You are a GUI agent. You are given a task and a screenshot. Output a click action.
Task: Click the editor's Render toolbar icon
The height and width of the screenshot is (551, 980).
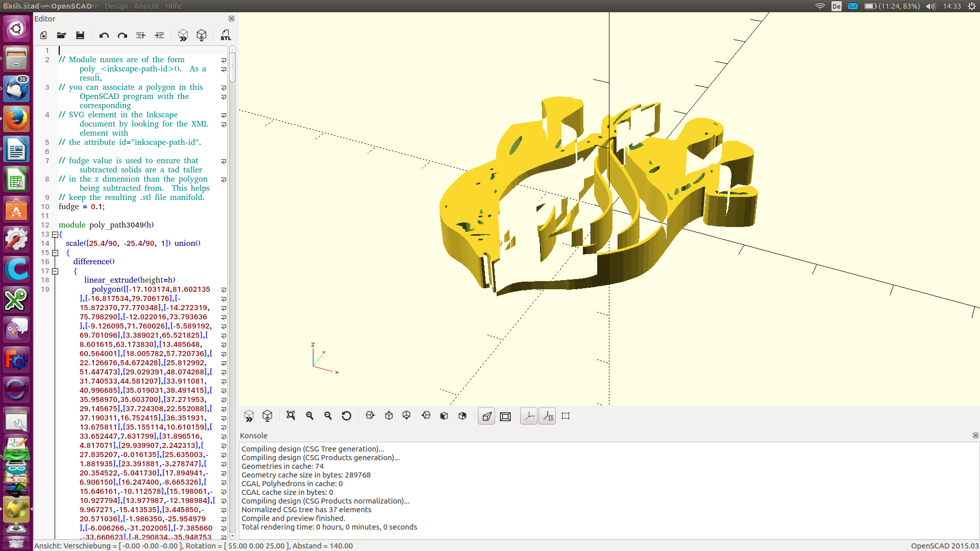coord(202,35)
